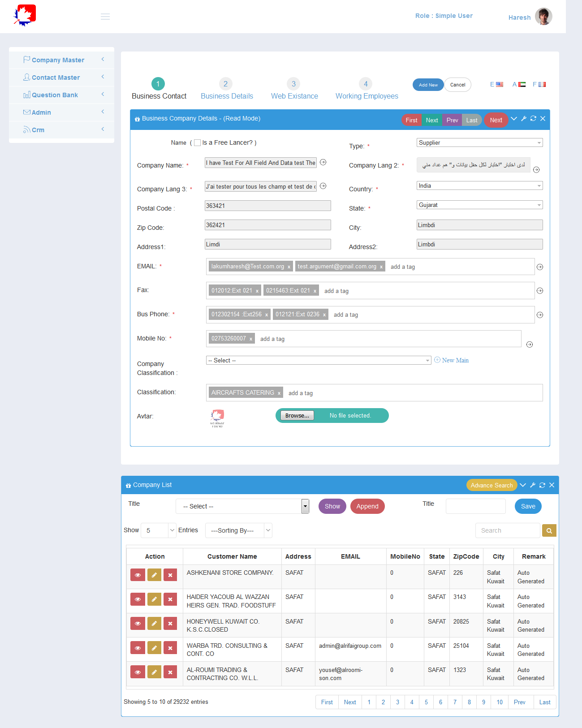The width and height of the screenshot is (582, 728).
Task: Remove the AIRCRAFTS CATERING classification tag
Action: [279, 393]
